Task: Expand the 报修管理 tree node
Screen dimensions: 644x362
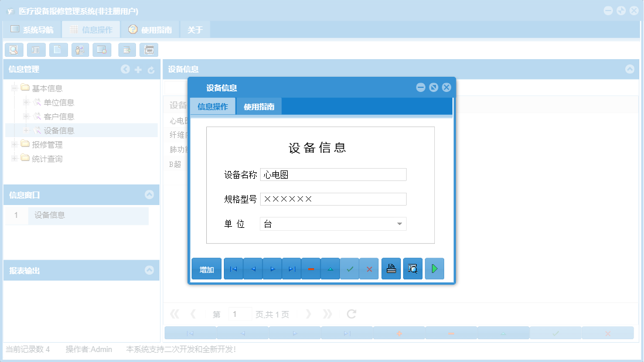Action: [13, 144]
